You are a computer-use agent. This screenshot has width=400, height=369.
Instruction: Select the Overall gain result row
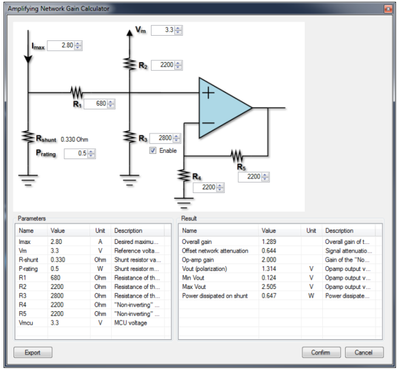(280, 242)
